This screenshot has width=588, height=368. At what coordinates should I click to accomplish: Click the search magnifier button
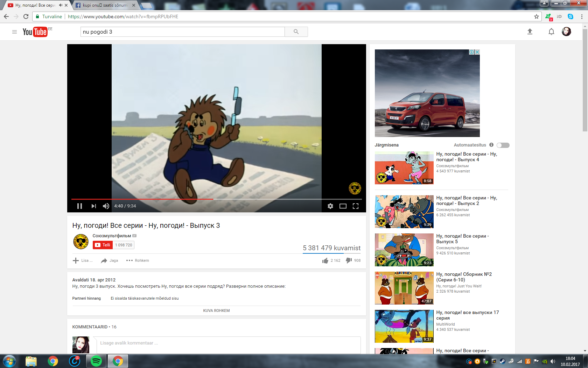296,32
